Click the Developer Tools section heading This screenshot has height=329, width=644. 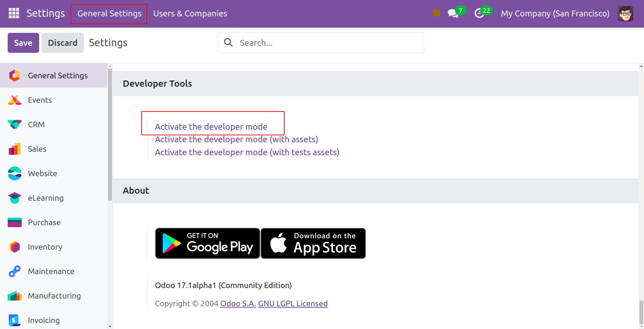(157, 84)
